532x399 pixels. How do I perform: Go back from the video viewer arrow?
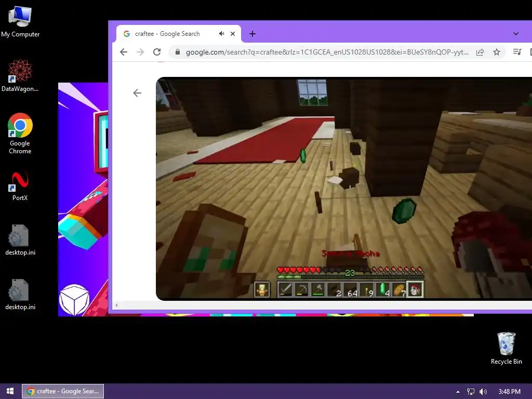pyautogui.click(x=137, y=93)
